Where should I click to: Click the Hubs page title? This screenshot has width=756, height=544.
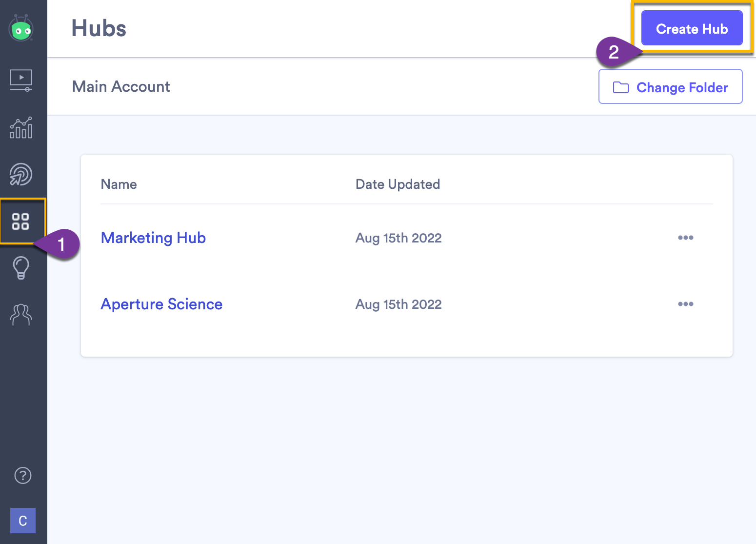point(99,28)
